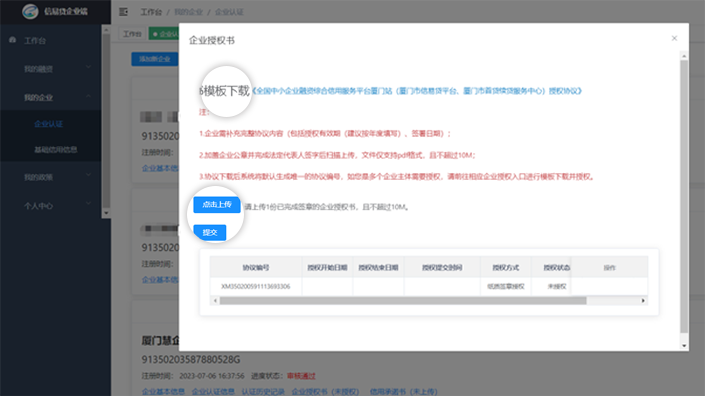Close the 企业授权书 dialog with the X
The width and height of the screenshot is (705, 396).
pyautogui.click(x=674, y=38)
